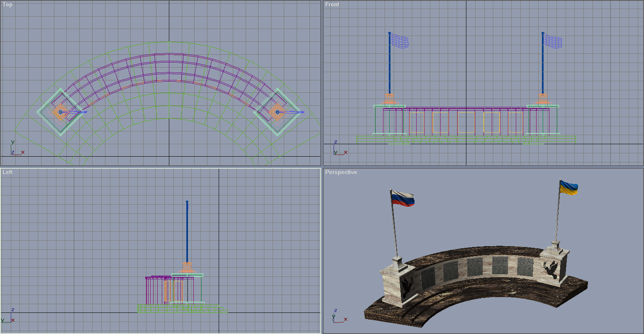Click the axis gizmo in Front viewport
Viewport: 644px width, 334px height.
(x=340, y=148)
